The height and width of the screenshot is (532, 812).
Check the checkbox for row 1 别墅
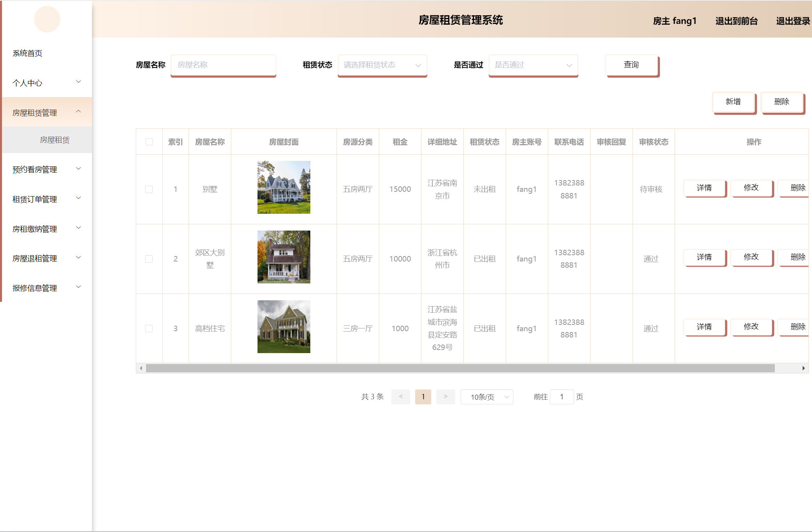pos(149,189)
